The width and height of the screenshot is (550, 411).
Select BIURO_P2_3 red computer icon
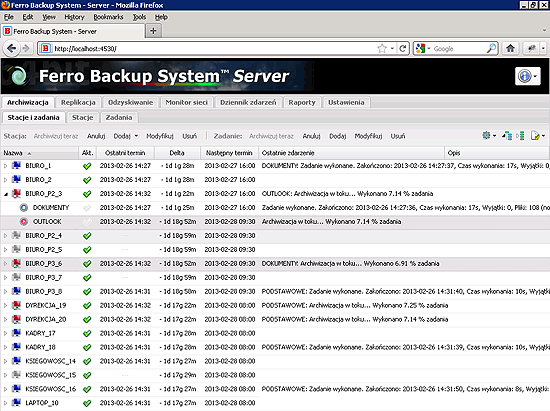click(x=16, y=194)
